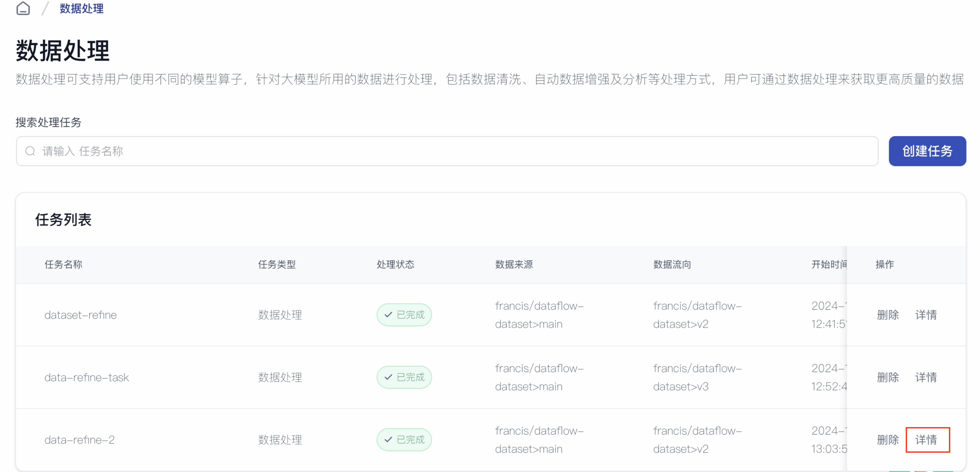Viewport: 980px width, 472px height.
Task: Delete the dataset-refine task
Action: pyautogui.click(x=887, y=315)
